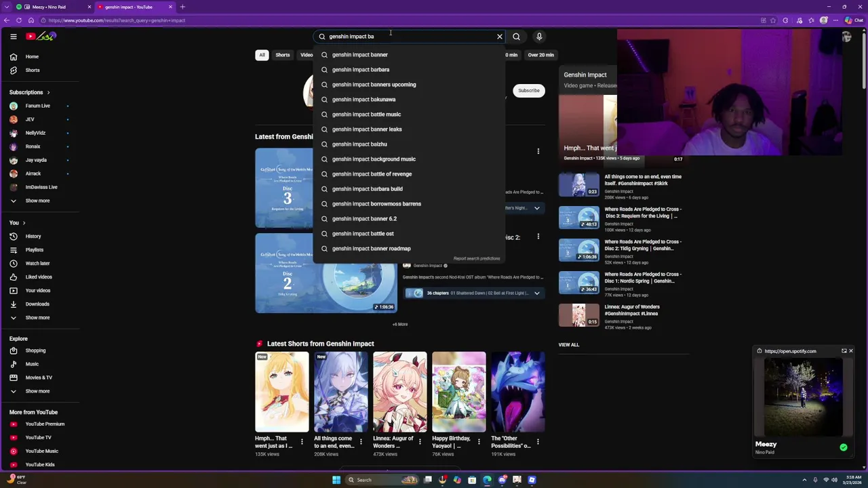Choose suggestion 'genshin impact battle ost'
The height and width of the screenshot is (488, 868).
(x=409, y=234)
